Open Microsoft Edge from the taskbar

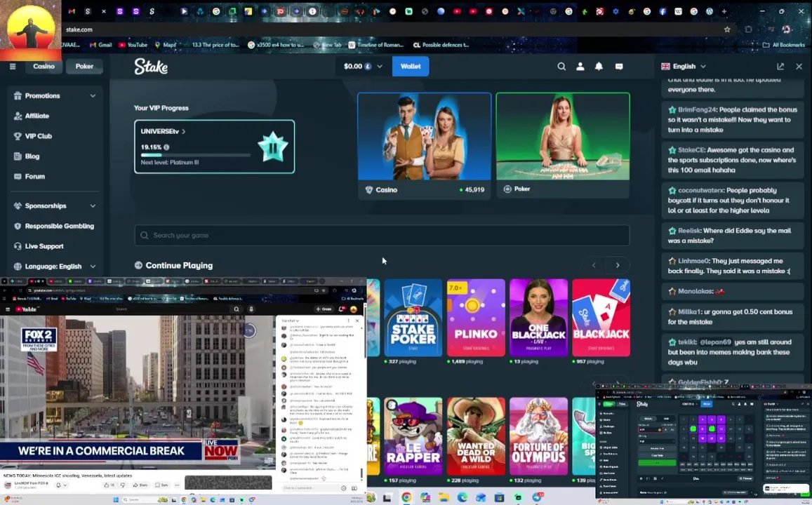pyautogui.click(x=462, y=498)
